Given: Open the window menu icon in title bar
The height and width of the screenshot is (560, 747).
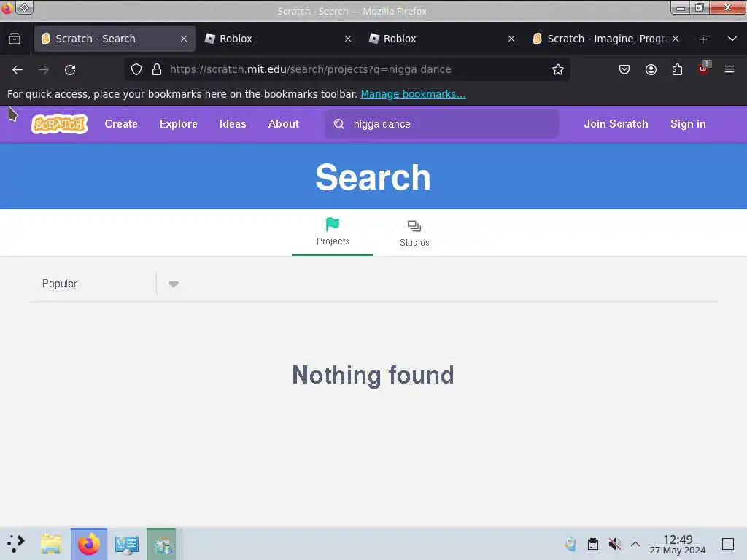Looking at the screenshot, I should pos(25,7).
